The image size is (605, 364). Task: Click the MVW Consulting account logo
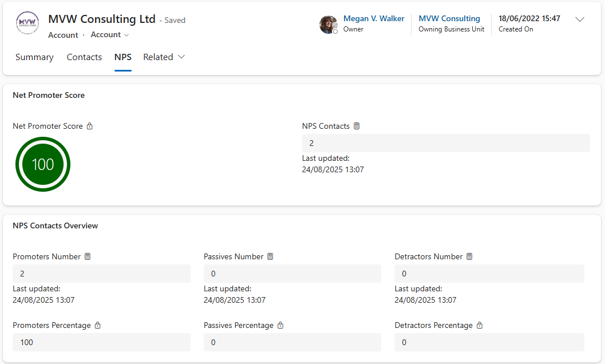pyautogui.click(x=27, y=23)
